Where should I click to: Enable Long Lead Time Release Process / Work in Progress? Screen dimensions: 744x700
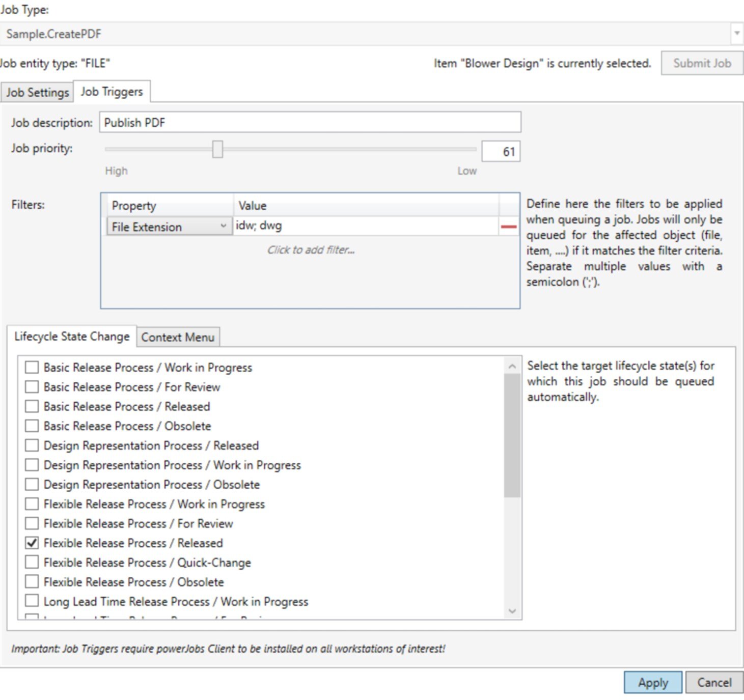click(x=32, y=601)
